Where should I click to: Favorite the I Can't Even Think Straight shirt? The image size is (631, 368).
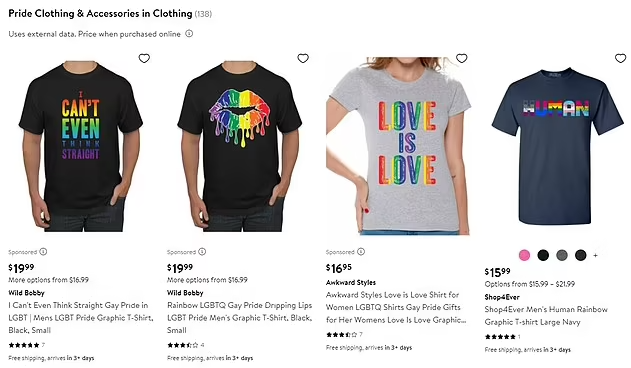pyautogui.click(x=144, y=58)
